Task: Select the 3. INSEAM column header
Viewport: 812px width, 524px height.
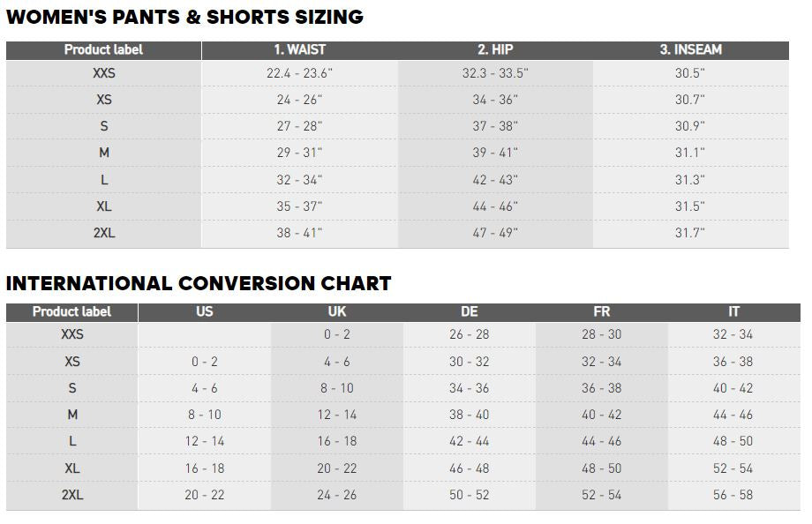Action: tap(690, 49)
